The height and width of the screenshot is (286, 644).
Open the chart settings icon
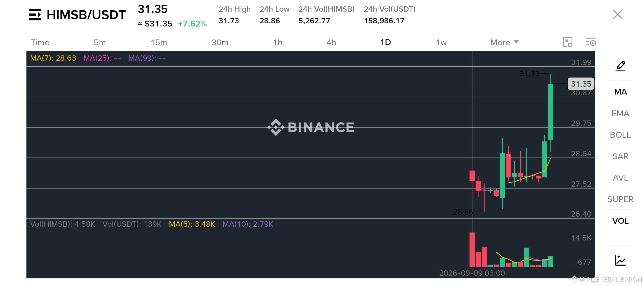590,42
